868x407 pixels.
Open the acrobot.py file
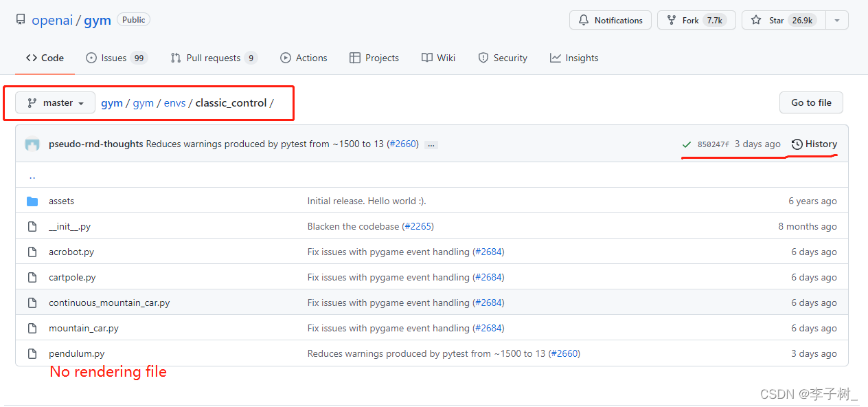pyautogui.click(x=71, y=252)
